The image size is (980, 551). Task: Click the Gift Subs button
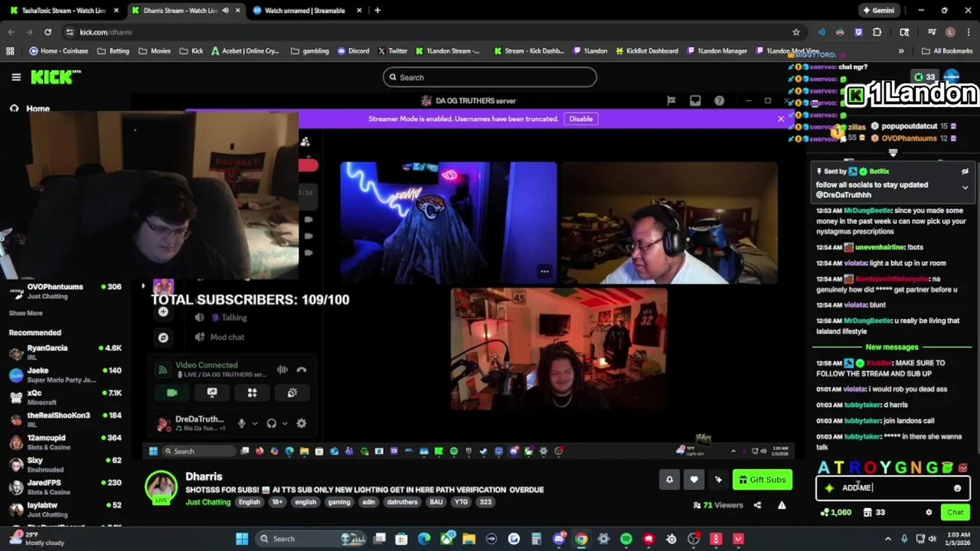pyautogui.click(x=763, y=480)
